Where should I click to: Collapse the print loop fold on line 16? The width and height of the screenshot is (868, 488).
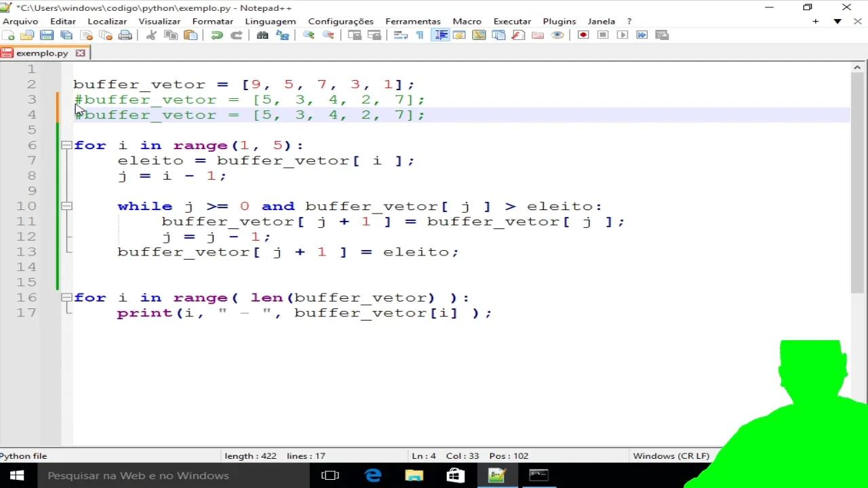66,298
